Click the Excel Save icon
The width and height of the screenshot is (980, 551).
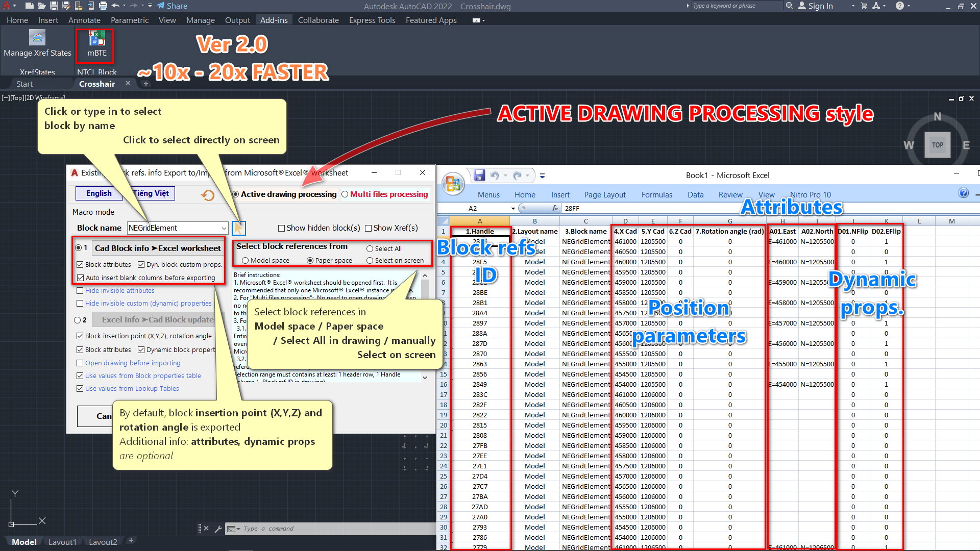click(x=479, y=176)
